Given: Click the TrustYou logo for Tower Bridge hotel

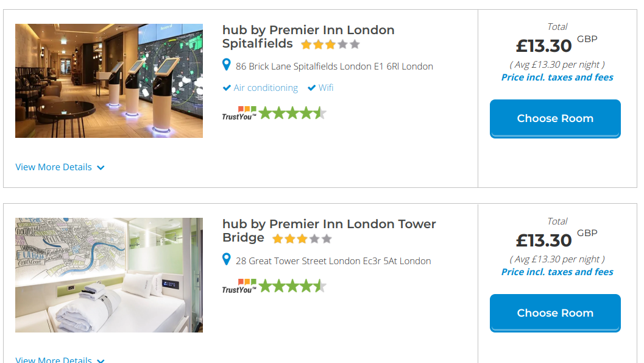Looking at the screenshot, I should point(239,286).
